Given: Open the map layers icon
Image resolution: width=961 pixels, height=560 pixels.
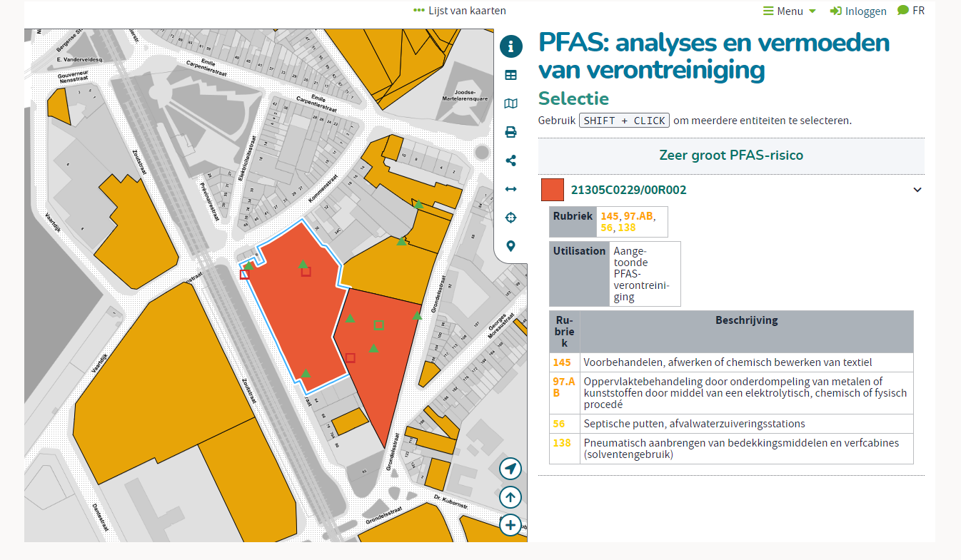Looking at the screenshot, I should pyautogui.click(x=510, y=103).
